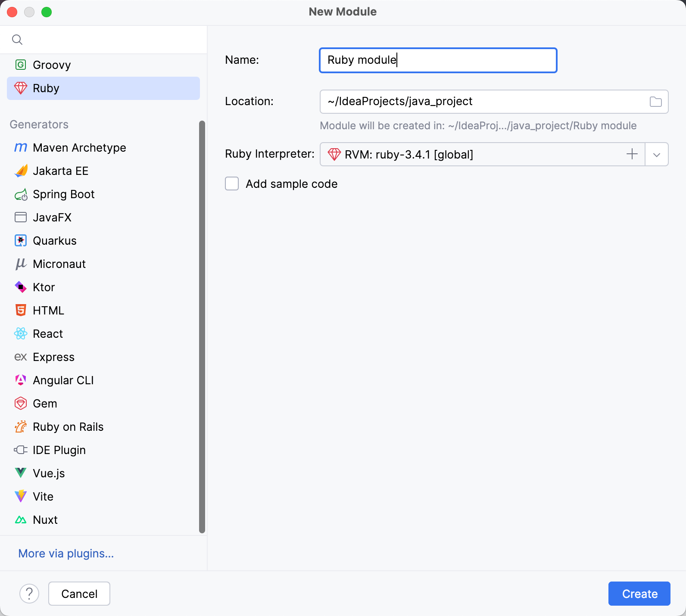Choose the Vue.js generator
This screenshot has width=686, height=616.
coord(49,473)
